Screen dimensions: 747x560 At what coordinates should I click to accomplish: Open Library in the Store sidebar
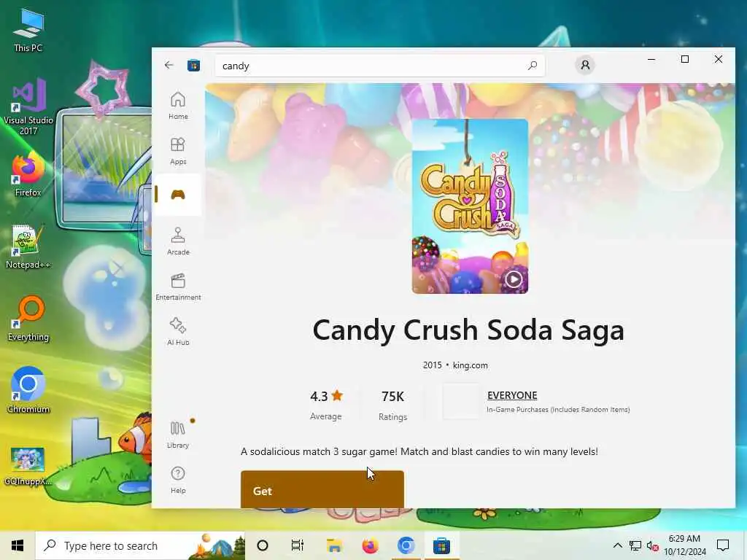[x=178, y=435]
